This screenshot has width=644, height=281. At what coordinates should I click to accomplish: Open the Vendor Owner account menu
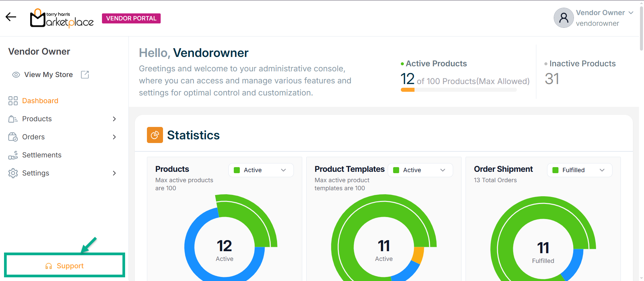[x=631, y=13]
